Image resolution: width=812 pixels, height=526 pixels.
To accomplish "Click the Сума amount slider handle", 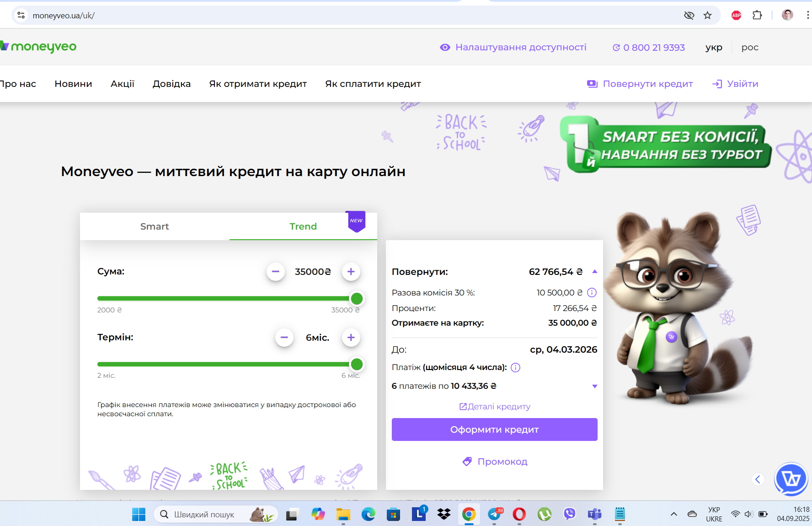I will click(357, 299).
